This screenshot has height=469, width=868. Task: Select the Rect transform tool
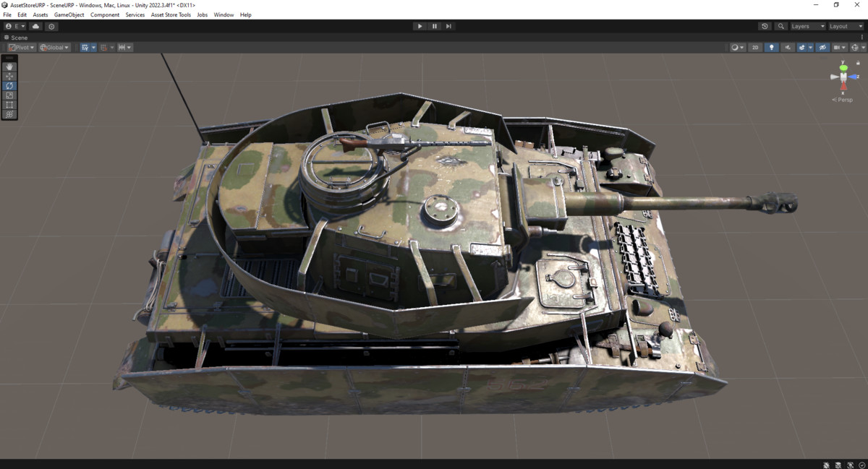(9, 104)
